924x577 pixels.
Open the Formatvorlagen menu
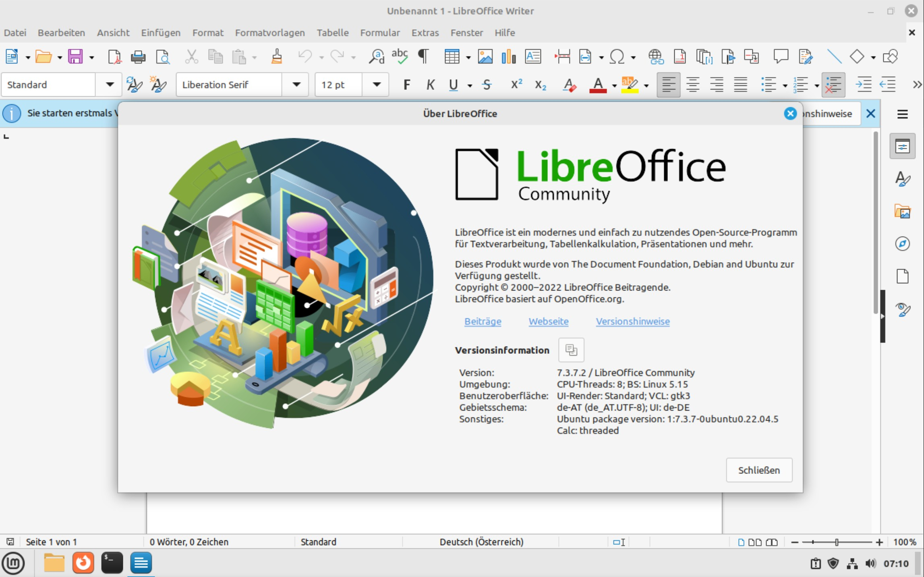point(270,33)
